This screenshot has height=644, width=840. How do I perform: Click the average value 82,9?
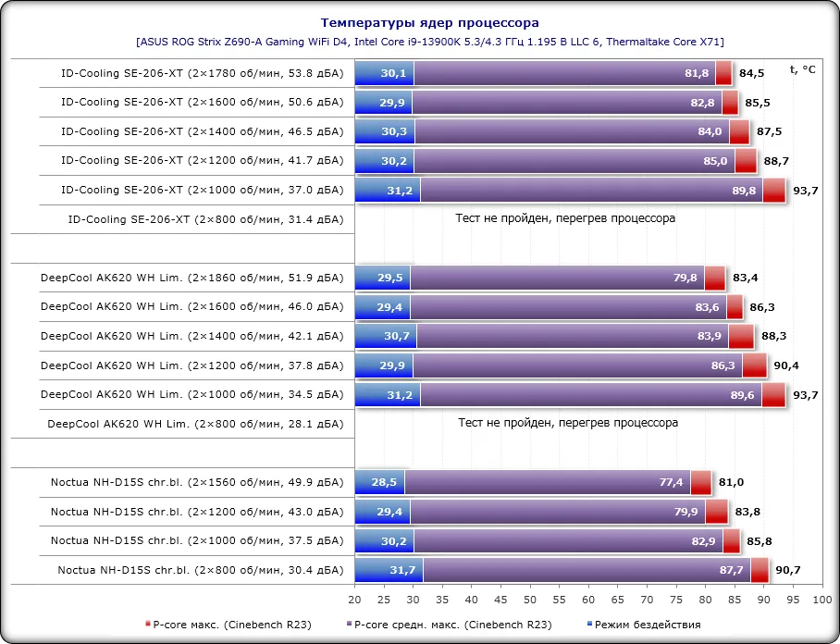[703, 541]
